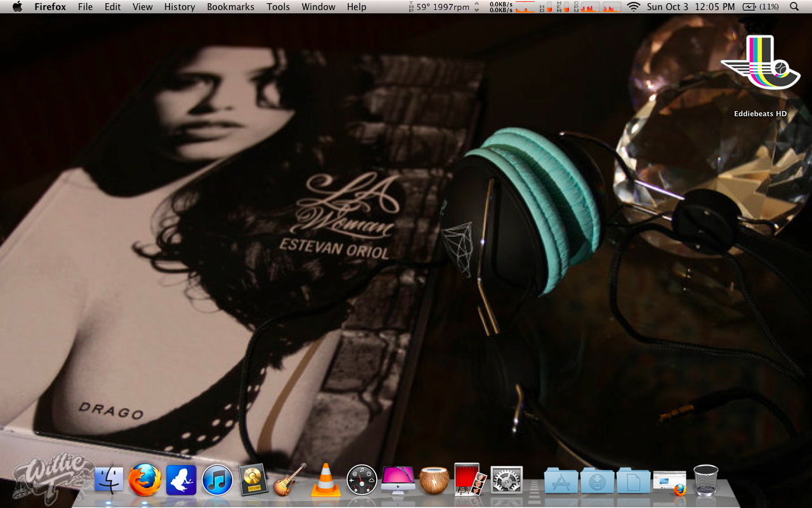
Task: Open the Downloads folder stack
Action: point(598,481)
